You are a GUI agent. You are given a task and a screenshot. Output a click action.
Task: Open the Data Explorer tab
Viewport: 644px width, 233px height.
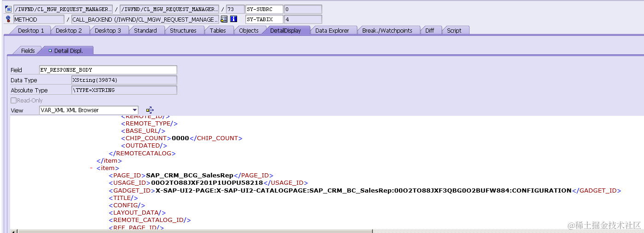tap(332, 30)
